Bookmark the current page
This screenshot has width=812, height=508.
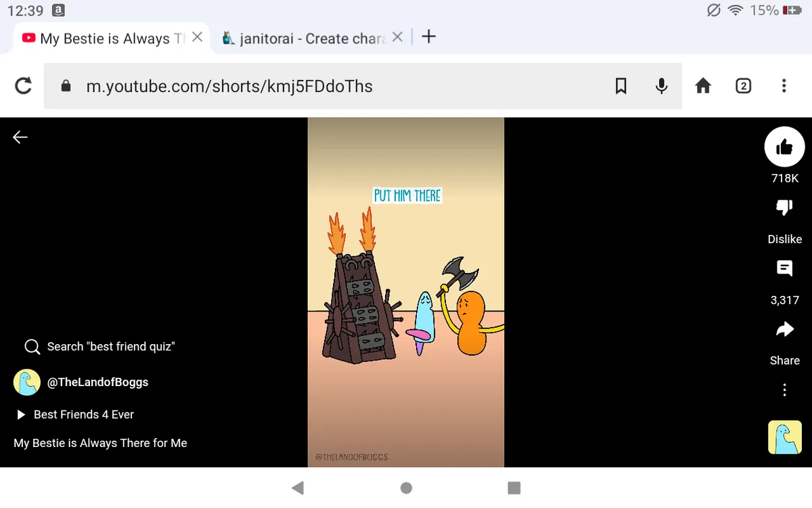(x=621, y=86)
